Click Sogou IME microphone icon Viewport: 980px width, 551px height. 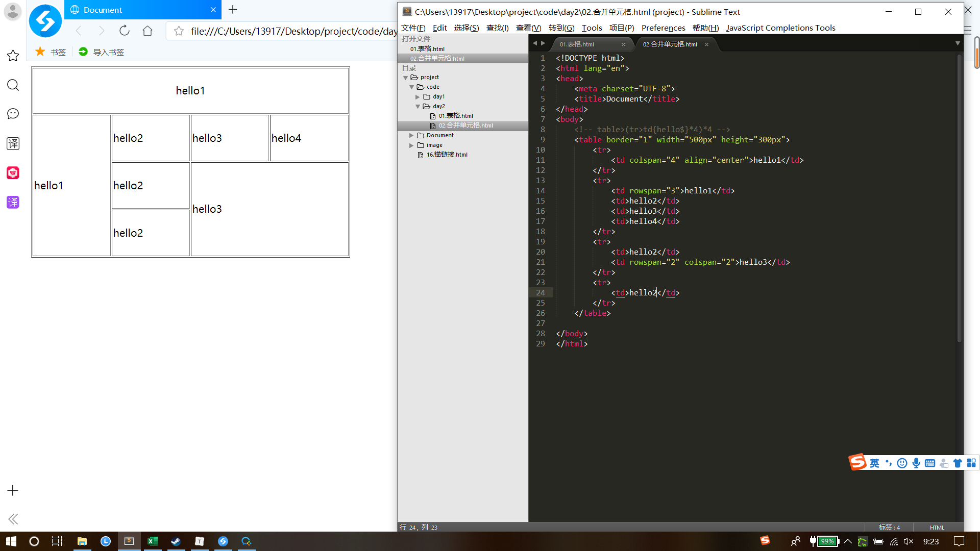click(916, 463)
